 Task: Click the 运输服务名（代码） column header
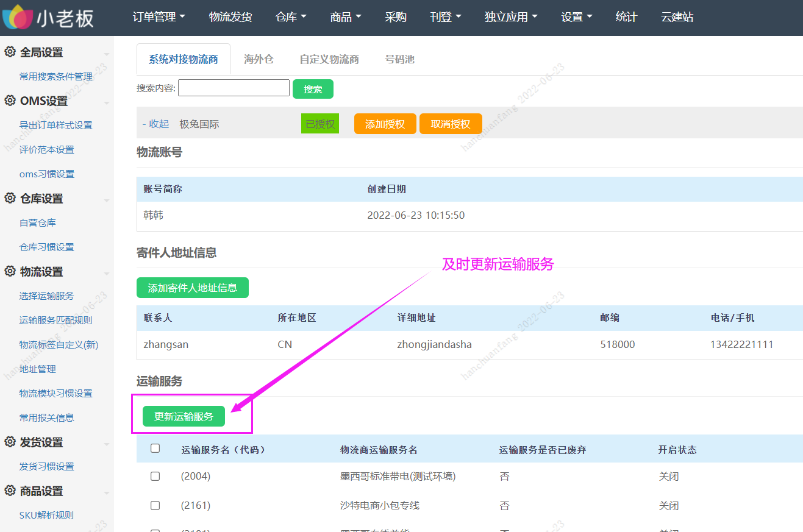pyautogui.click(x=224, y=450)
